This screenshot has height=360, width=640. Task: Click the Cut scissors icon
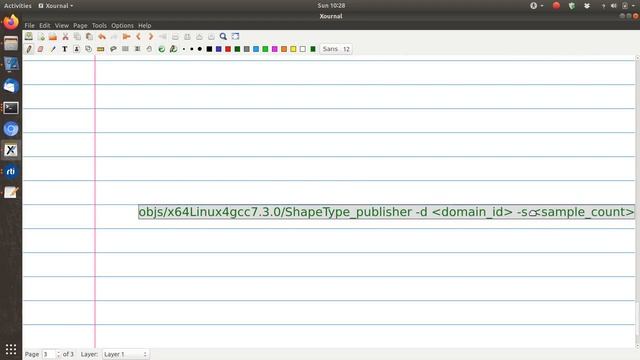click(65, 36)
